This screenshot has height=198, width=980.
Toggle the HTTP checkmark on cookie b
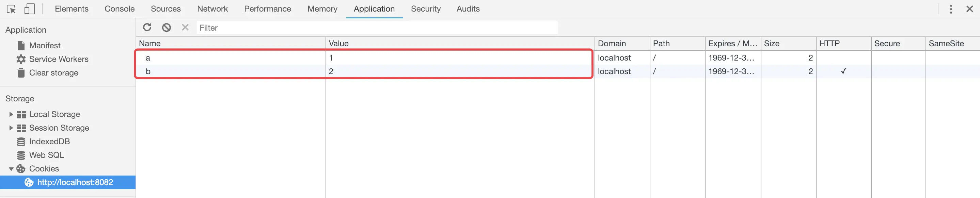click(x=843, y=71)
